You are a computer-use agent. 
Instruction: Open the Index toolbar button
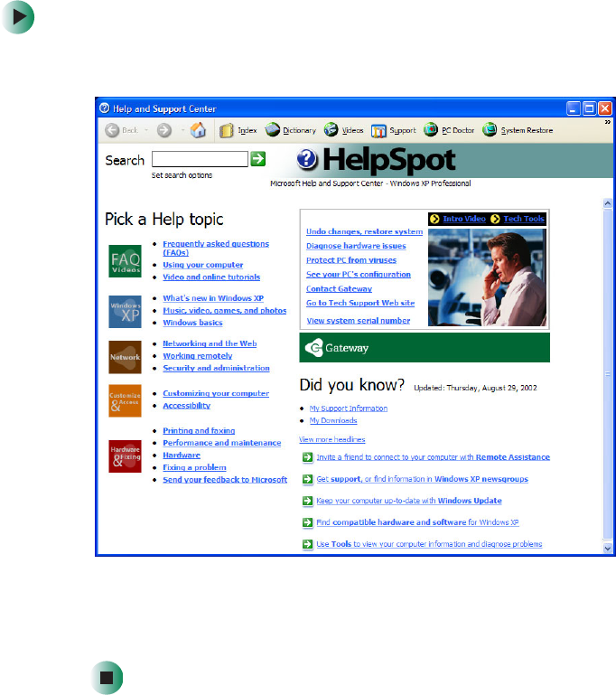(x=238, y=130)
